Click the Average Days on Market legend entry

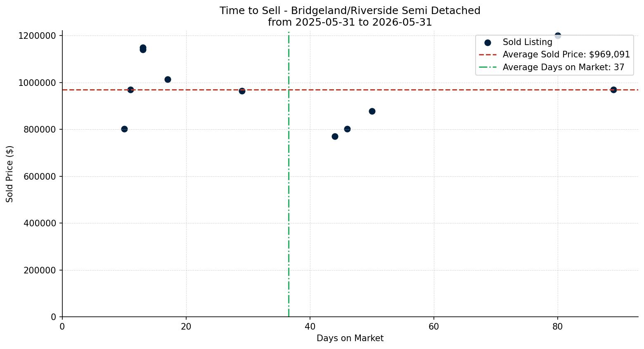(x=552, y=67)
